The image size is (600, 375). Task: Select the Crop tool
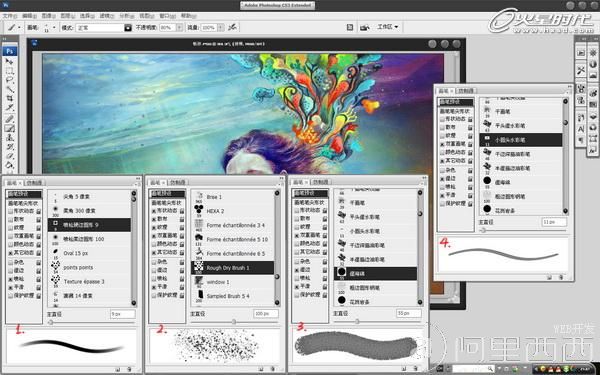(x=10, y=99)
